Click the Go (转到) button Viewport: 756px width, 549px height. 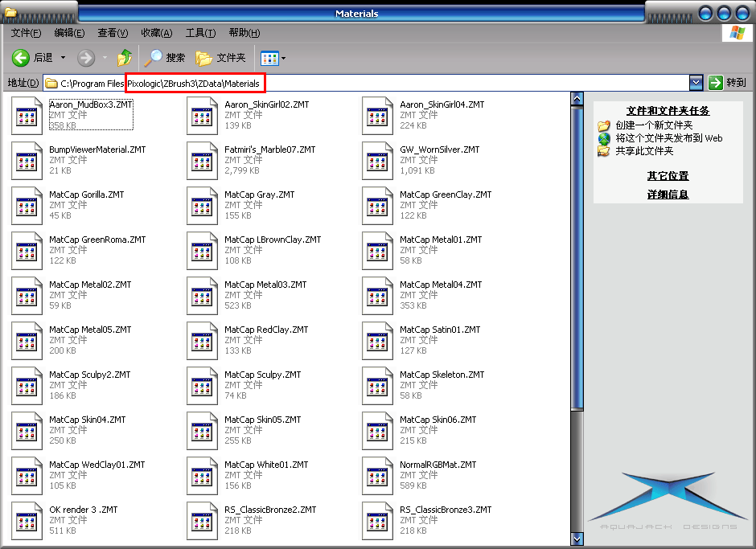tap(728, 83)
